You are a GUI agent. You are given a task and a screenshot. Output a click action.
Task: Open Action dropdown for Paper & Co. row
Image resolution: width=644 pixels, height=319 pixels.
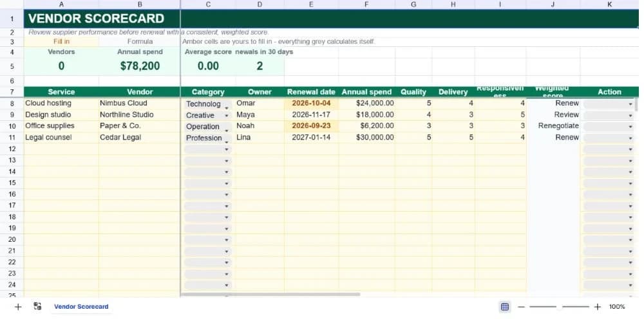609,127
